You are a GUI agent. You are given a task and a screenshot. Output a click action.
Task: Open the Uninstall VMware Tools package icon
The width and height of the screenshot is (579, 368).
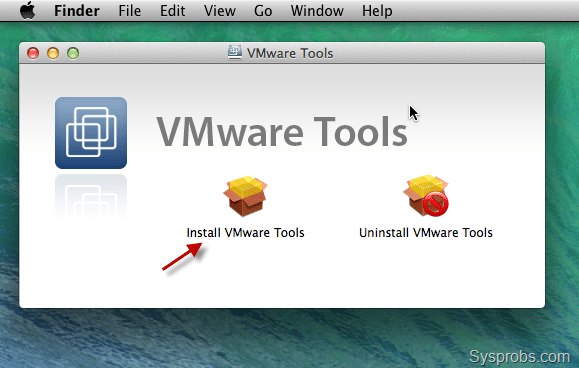[426, 195]
